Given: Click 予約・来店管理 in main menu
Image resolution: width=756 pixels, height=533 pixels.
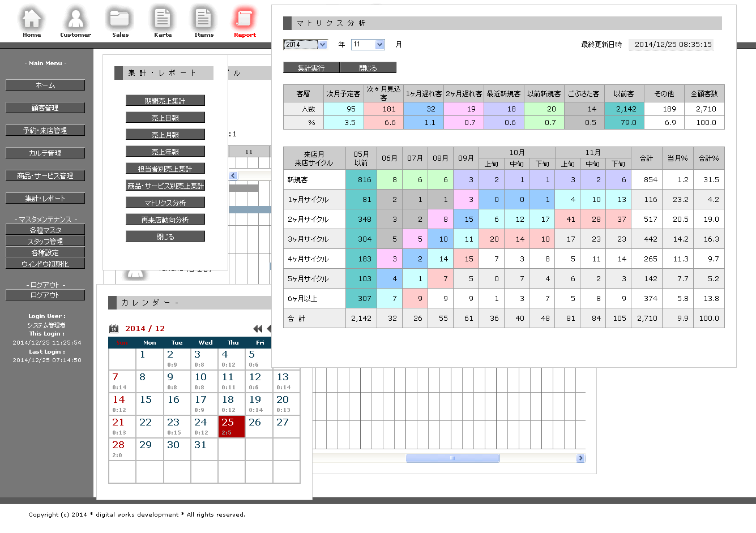Looking at the screenshot, I should pyautogui.click(x=45, y=130).
